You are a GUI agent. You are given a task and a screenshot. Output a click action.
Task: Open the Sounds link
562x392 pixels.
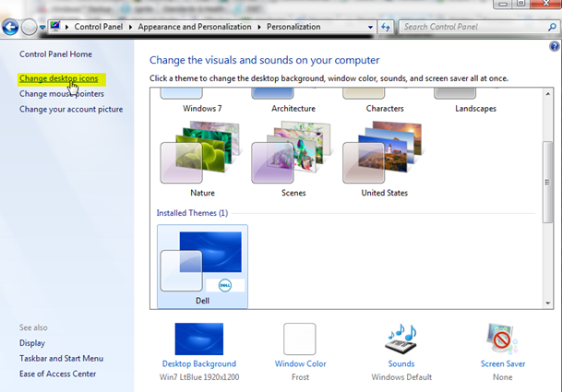401,364
